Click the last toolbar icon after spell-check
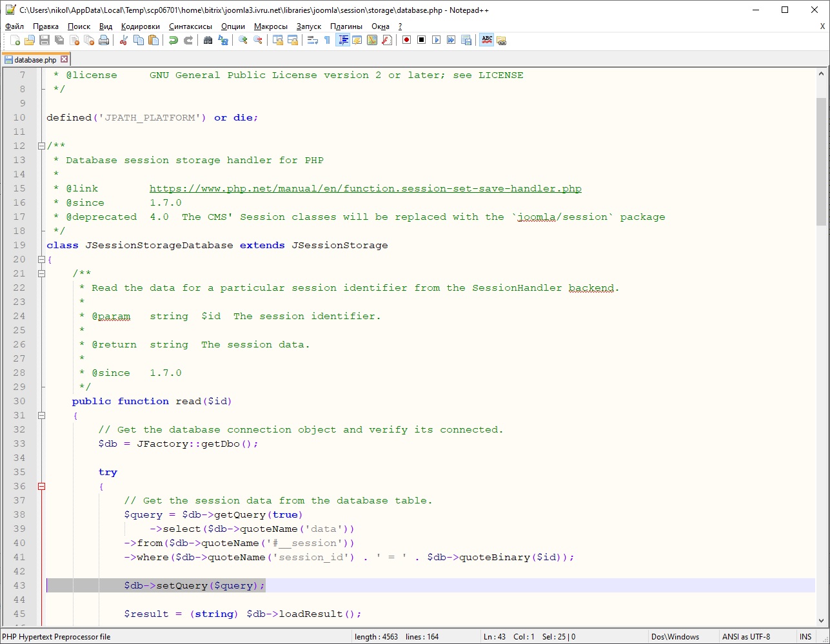 point(502,40)
